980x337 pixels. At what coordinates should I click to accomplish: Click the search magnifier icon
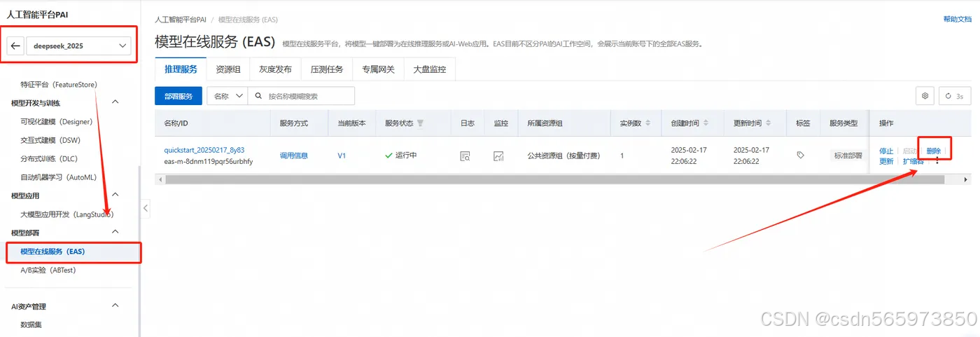point(259,96)
